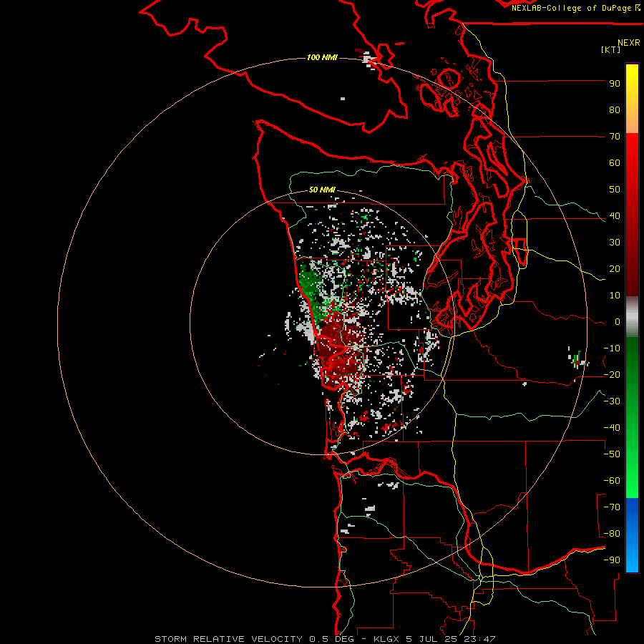Click the legend value 60
The image size is (644, 644).
615,162
